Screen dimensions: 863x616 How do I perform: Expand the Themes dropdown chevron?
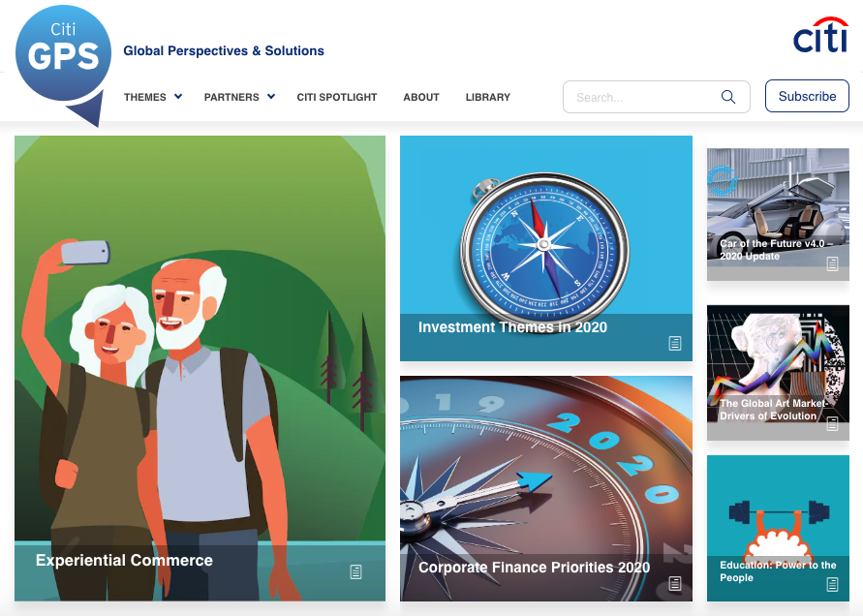(x=178, y=96)
